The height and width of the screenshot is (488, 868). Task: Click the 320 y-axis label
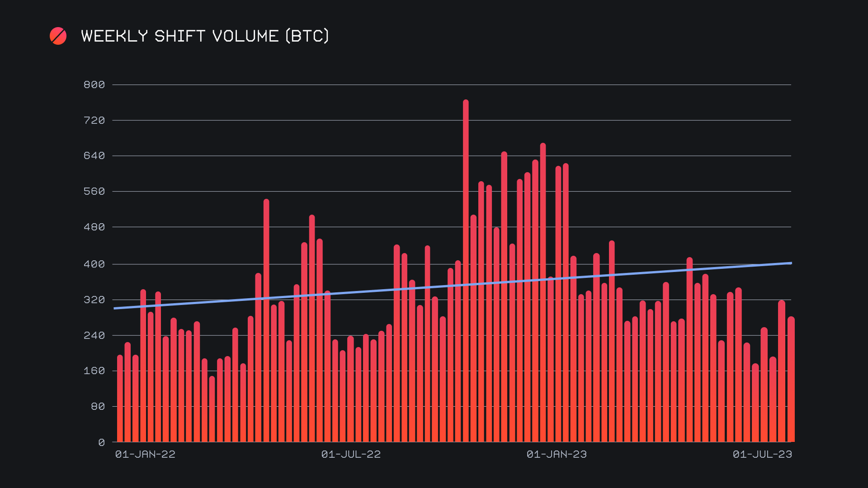pyautogui.click(x=94, y=300)
